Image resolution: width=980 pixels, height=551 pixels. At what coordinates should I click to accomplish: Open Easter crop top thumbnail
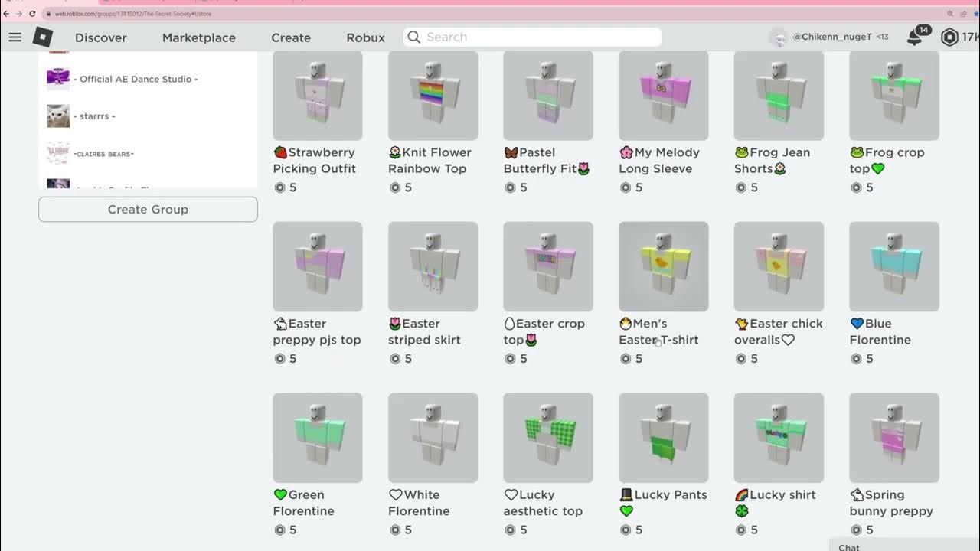(548, 266)
